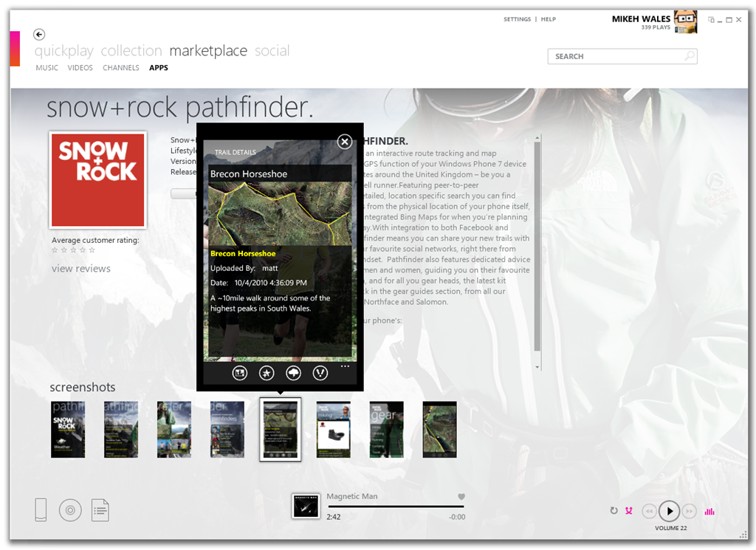Image resolution: width=756 pixels, height=550 pixels.
Task: Open the MUSIC subsection
Action: click(47, 68)
